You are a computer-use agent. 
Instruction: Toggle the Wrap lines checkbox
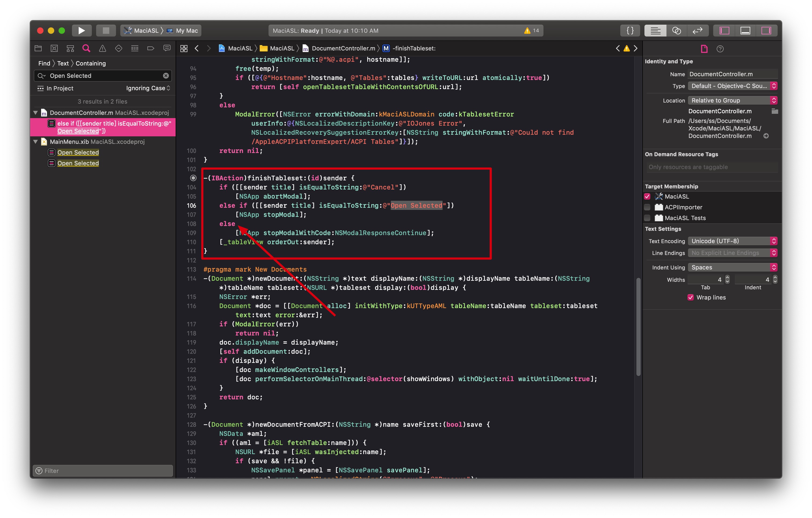point(691,297)
